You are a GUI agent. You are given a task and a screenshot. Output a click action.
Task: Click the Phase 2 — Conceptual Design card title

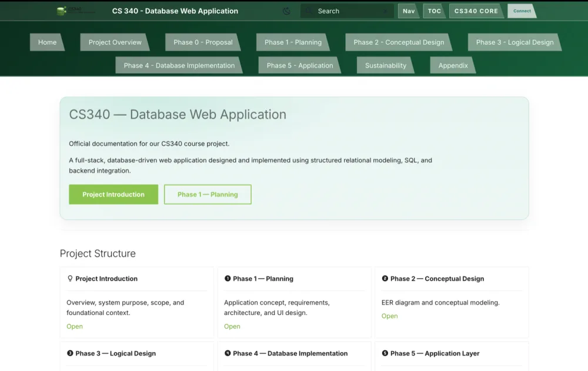[x=437, y=279]
